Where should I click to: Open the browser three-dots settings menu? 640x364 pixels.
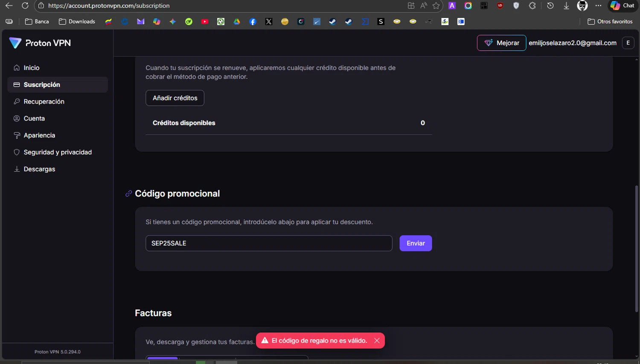[x=599, y=6]
